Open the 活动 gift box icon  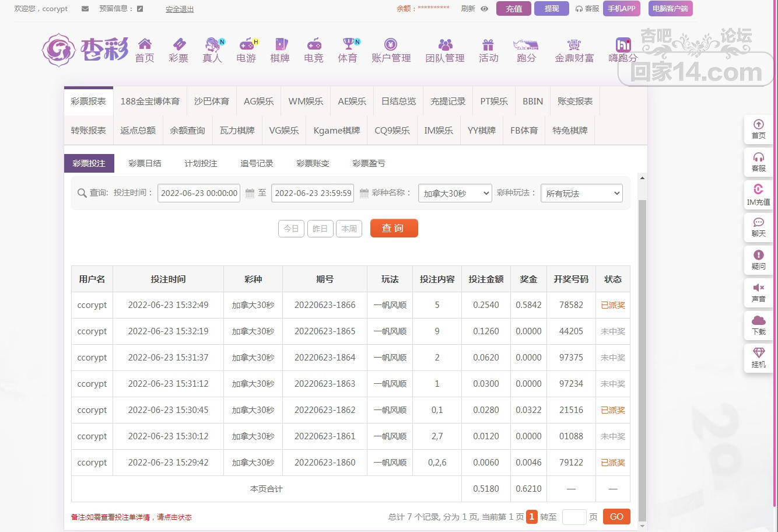click(488, 44)
